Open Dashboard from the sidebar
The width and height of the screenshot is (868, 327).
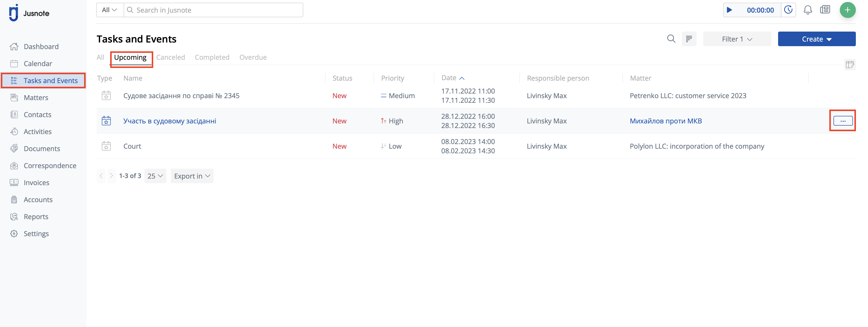coord(43,46)
